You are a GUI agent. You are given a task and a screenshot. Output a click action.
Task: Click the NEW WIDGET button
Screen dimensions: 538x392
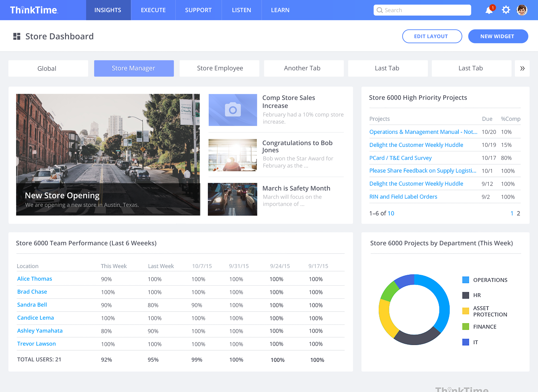[497, 36]
